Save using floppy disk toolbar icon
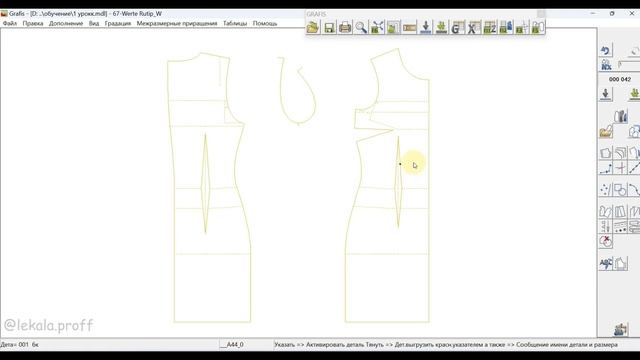Viewport: 640px width, 360px height. tap(329, 27)
